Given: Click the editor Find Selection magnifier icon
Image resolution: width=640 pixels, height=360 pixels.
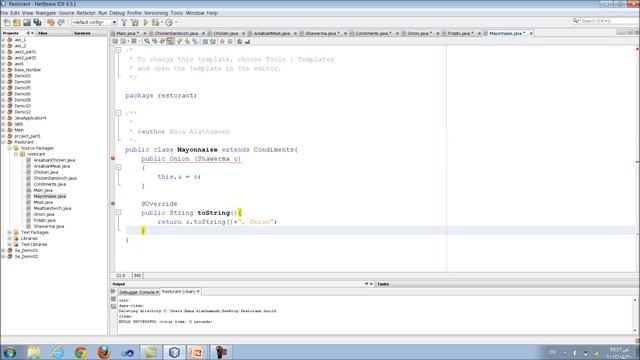Looking at the screenshot, I should tap(147, 41).
